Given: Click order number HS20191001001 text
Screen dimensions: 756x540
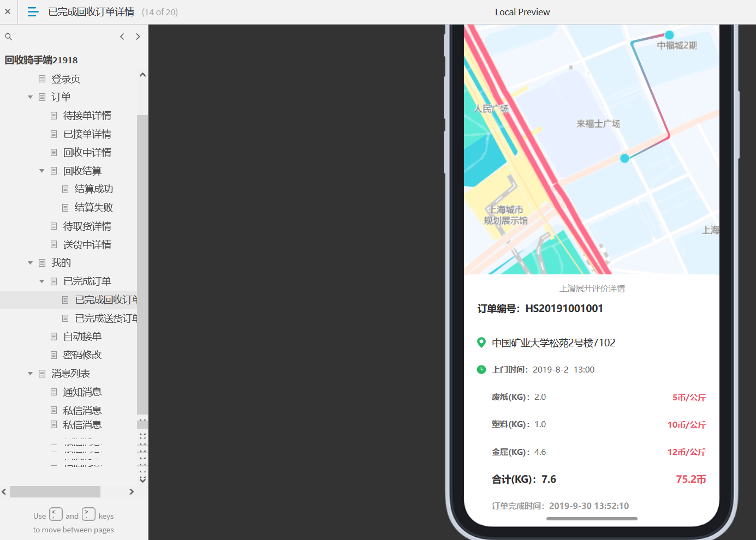Looking at the screenshot, I should click(x=564, y=309).
